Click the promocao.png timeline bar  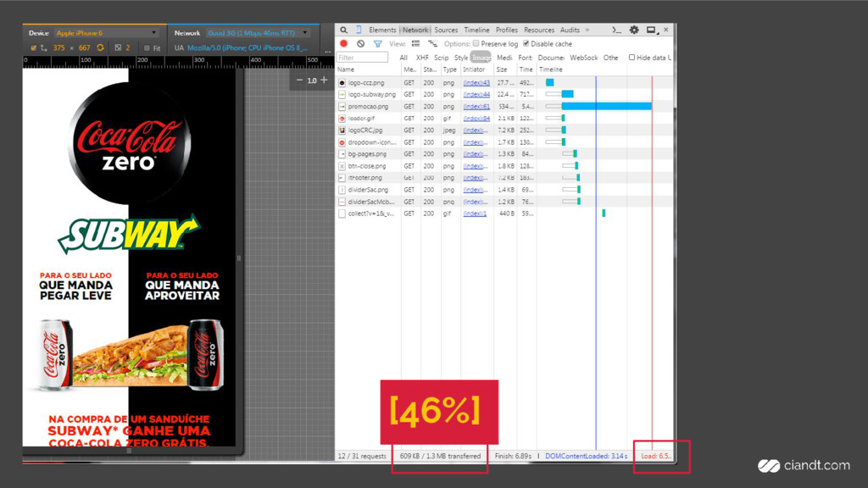tap(607, 106)
